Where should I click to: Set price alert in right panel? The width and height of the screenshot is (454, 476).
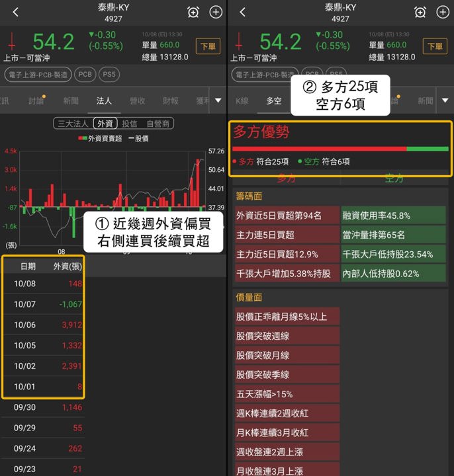(x=420, y=13)
